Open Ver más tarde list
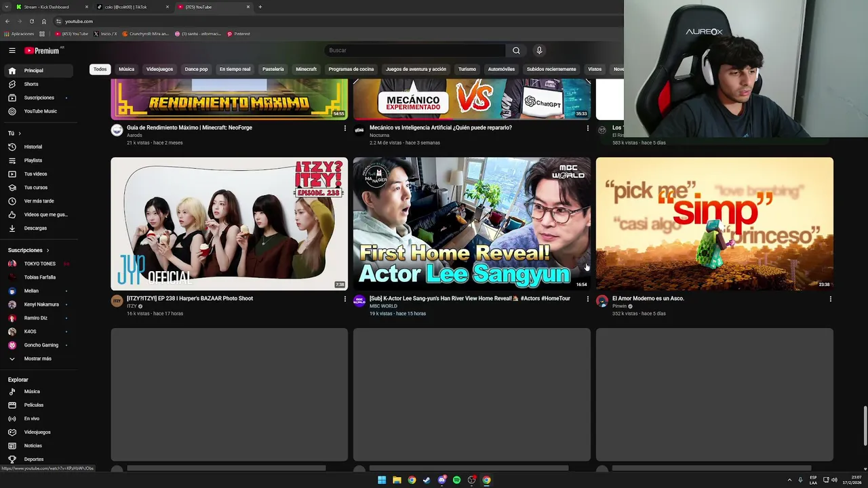The height and width of the screenshot is (488, 868). (x=39, y=201)
